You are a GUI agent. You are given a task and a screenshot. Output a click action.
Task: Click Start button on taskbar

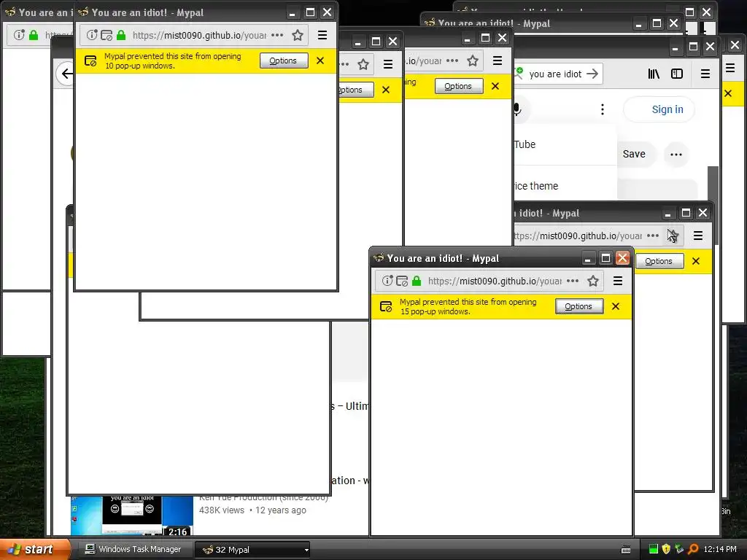34,550
